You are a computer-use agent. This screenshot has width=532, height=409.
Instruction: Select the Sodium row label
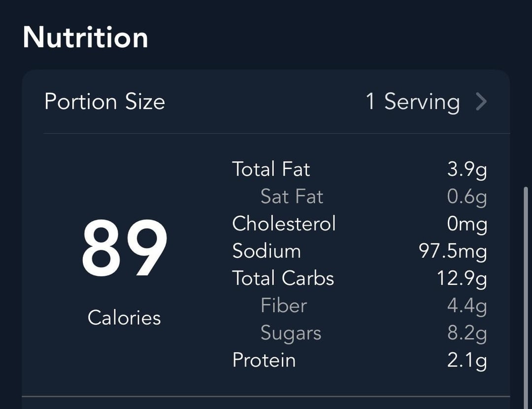266,251
